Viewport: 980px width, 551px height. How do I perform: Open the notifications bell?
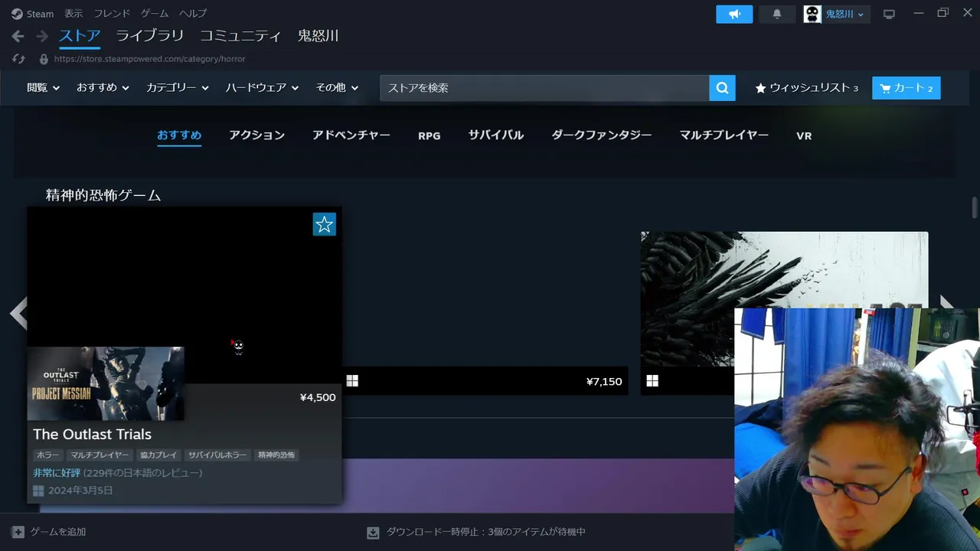(x=777, y=15)
